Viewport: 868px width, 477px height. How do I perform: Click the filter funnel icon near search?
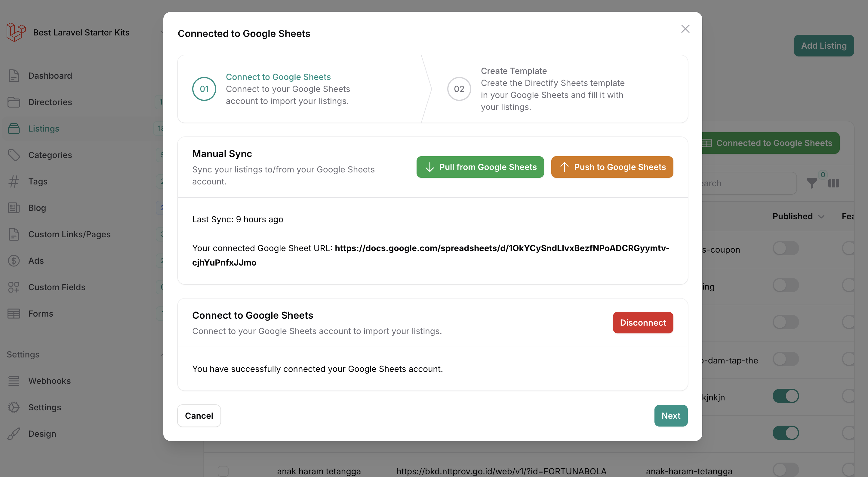pos(812,184)
